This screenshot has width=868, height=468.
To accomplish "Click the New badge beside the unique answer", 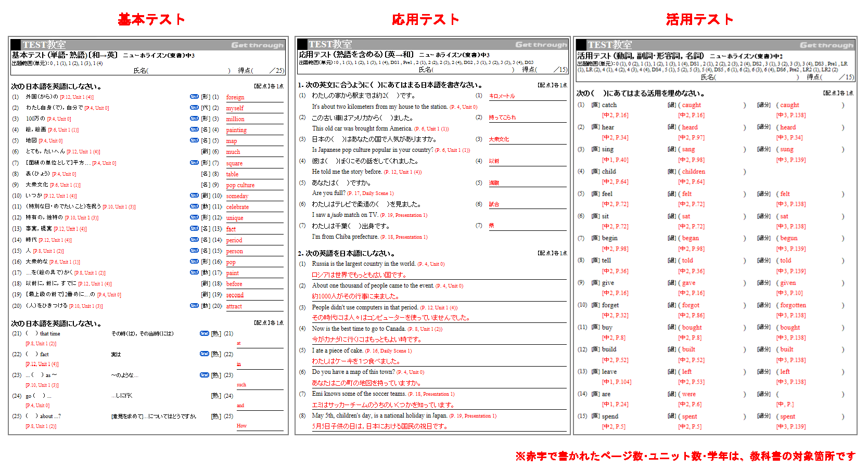I will [x=194, y=217].
